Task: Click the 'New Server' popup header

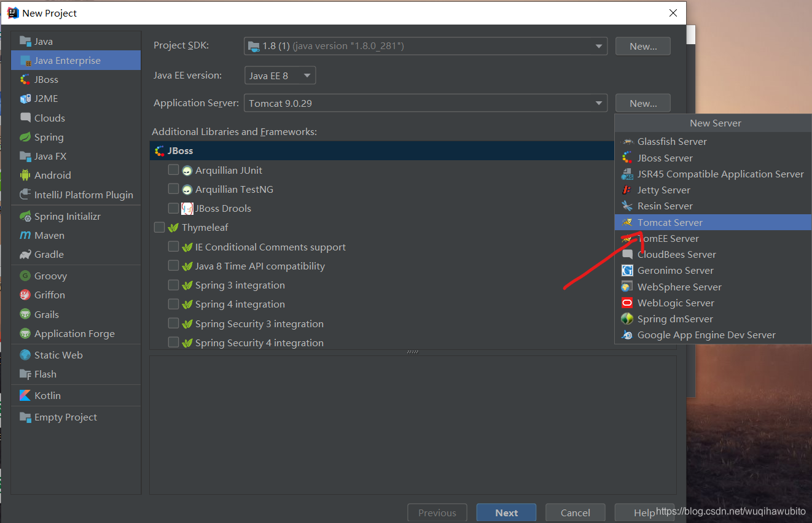Action: pyautogui.click(x=713, y=123)
